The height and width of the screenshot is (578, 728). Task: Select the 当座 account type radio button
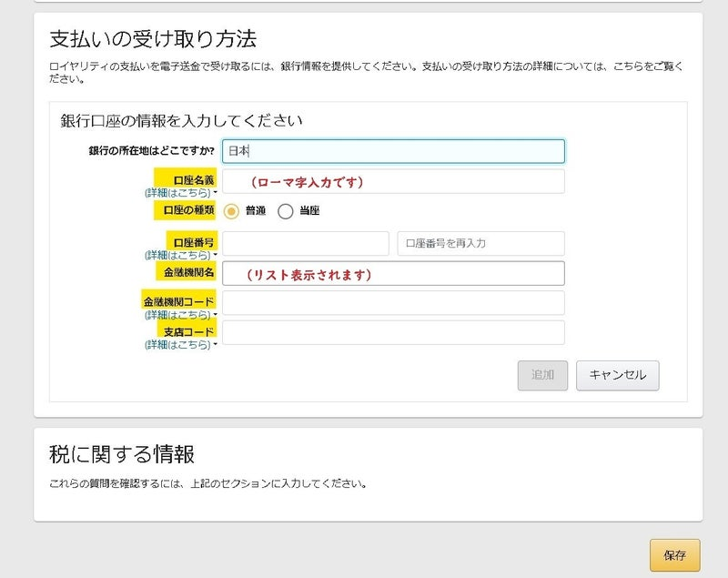(x=286, y=211)
